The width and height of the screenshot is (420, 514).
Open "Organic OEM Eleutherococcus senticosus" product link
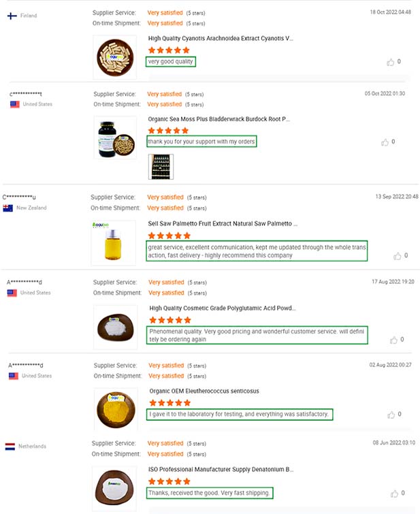coord(204,391)
